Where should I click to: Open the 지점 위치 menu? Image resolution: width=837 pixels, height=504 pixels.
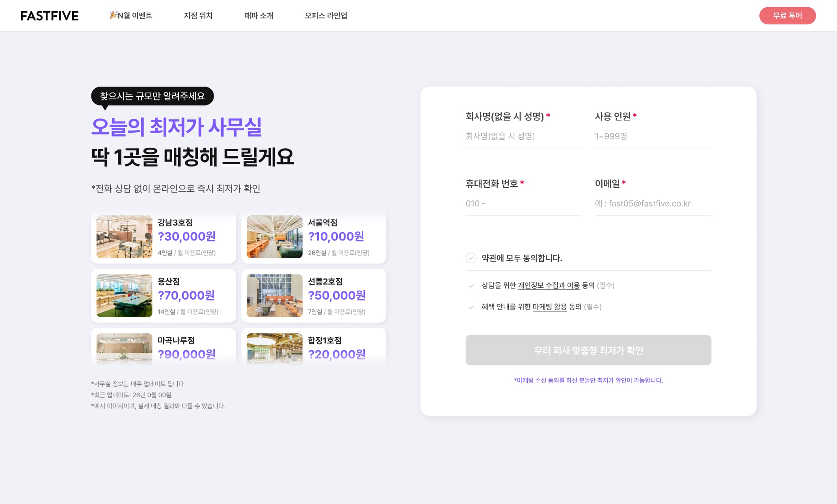198,15
